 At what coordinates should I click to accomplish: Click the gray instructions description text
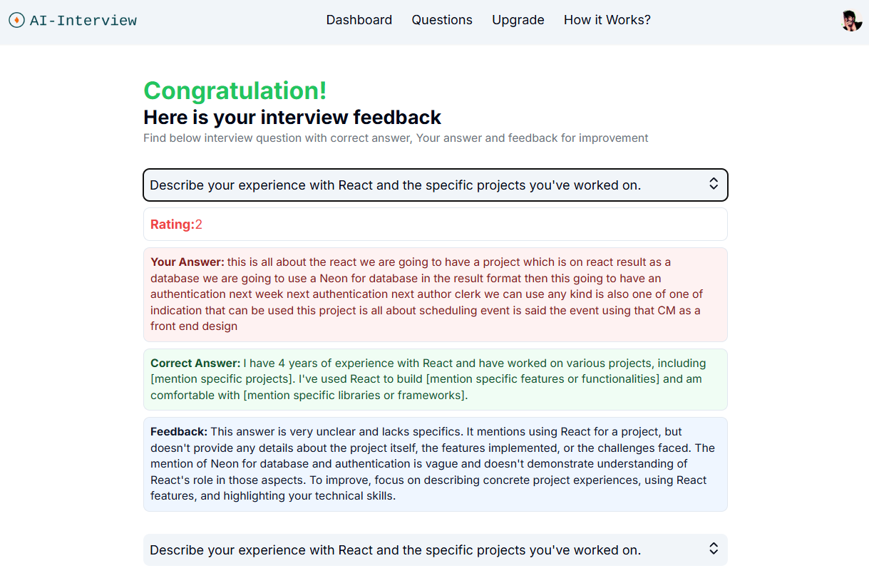coord(396,138)
